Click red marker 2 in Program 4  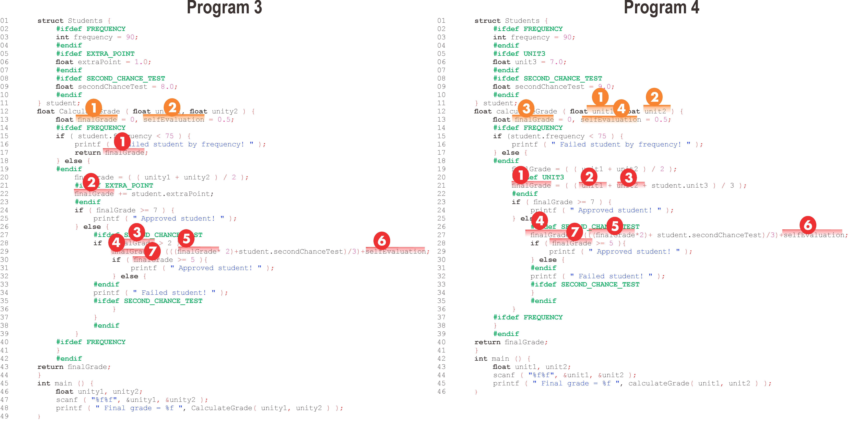click(589, 176)
